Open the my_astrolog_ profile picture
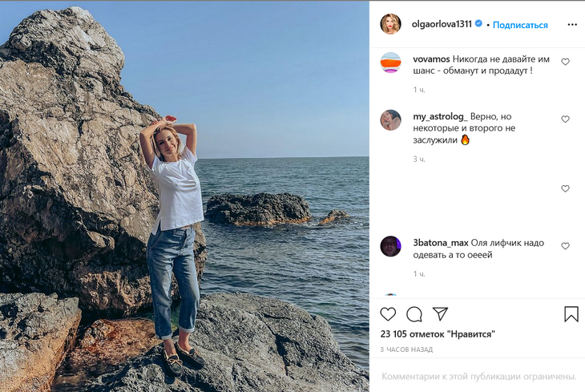Screen dimensions: 585x392 point(390,120)
